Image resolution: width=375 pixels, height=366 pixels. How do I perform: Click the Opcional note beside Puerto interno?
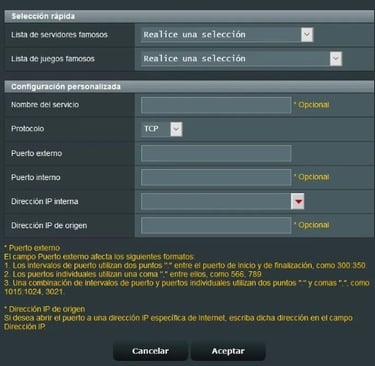click(312, 177)
